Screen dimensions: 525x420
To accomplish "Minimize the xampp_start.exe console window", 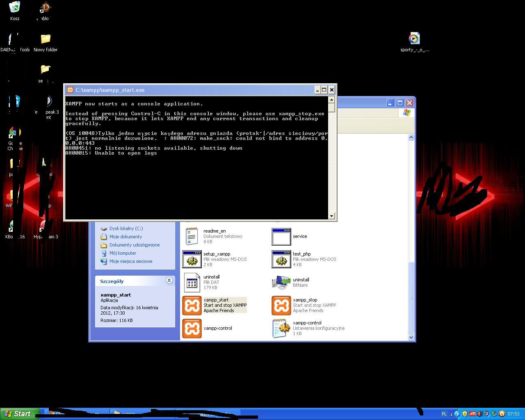I will point(317,90).
